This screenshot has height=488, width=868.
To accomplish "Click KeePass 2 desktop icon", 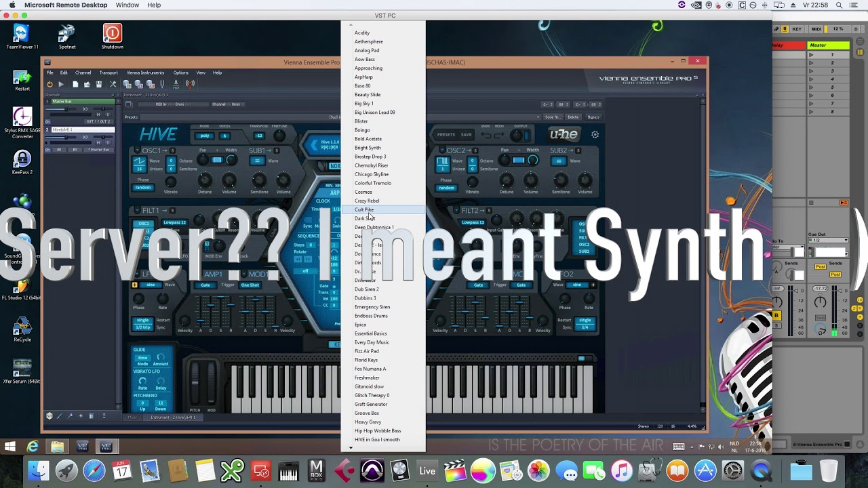I will (x=22, y=163).
